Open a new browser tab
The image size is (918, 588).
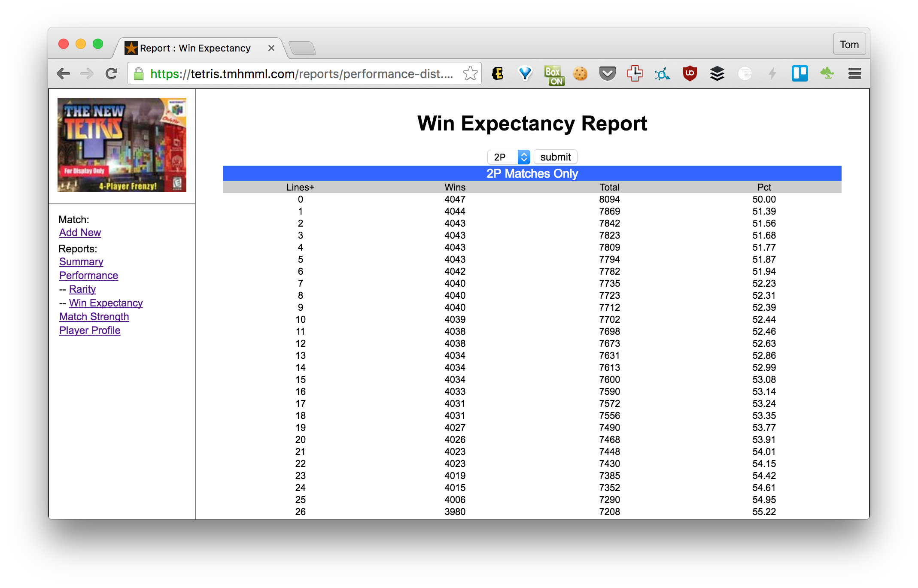tap(302, 48)
